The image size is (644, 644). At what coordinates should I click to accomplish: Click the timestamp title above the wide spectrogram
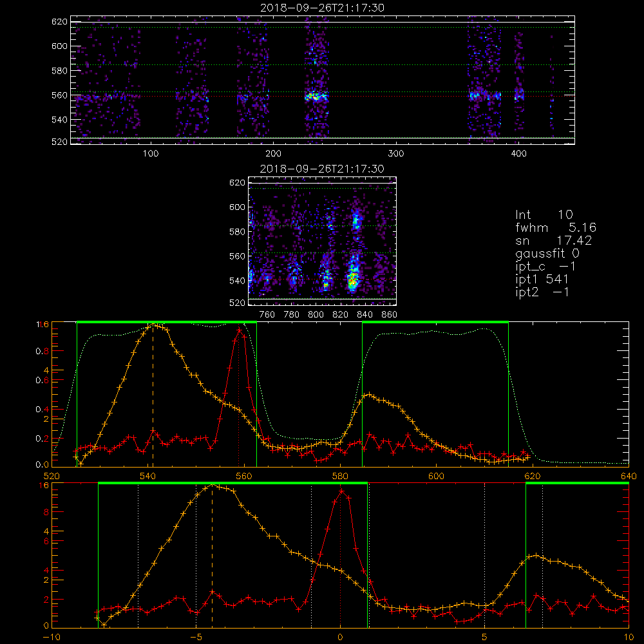(322, 8)
